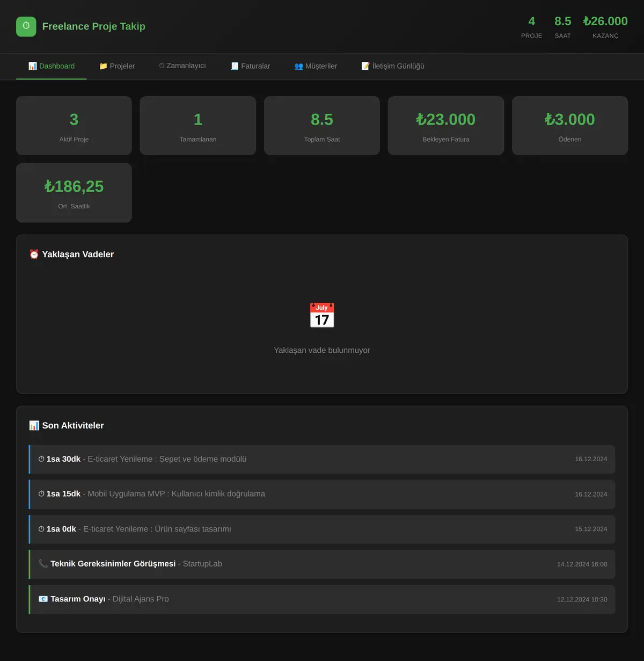Go to the Zamanlayıcı tab
This screenshot has height=661, width=644.
click(x=182, y=66)
